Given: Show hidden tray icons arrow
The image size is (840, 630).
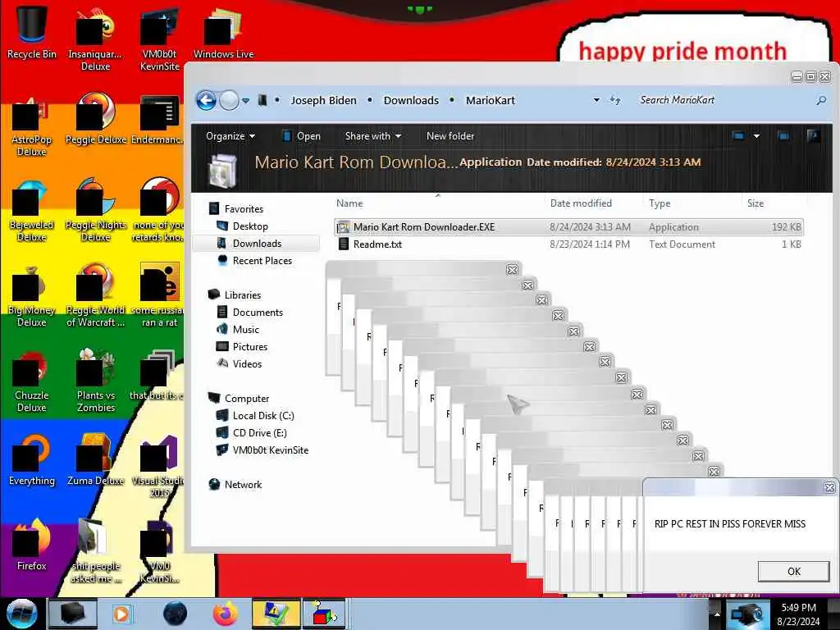Looking at the screenshot, I should 717,614.
